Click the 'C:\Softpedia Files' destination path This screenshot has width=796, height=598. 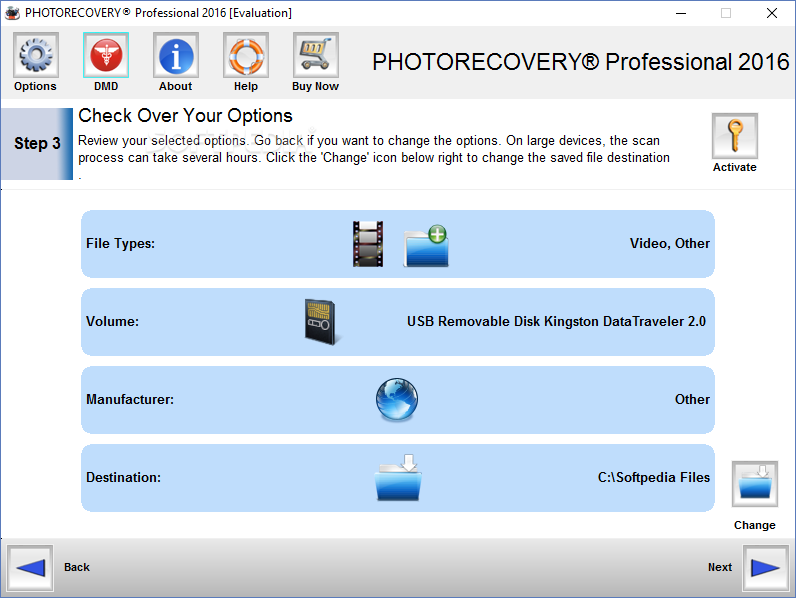click(x=653, y=478)
